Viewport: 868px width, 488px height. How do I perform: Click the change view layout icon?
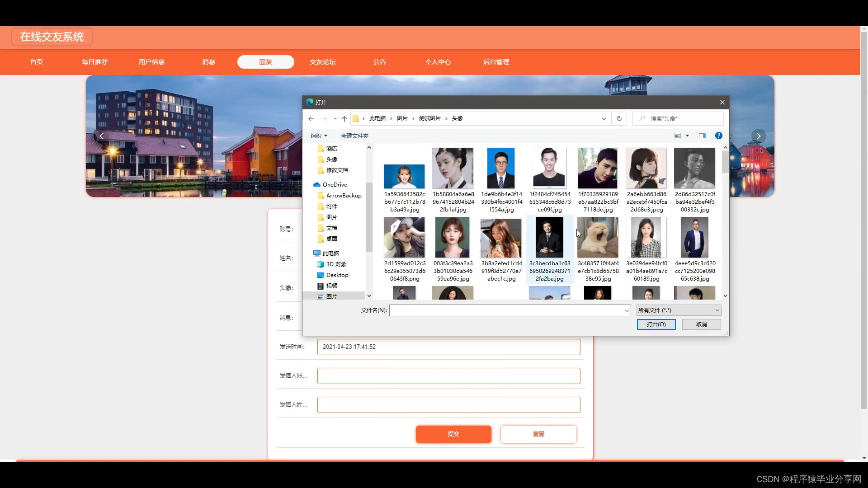pyautogui.click(x=678, y=136)
